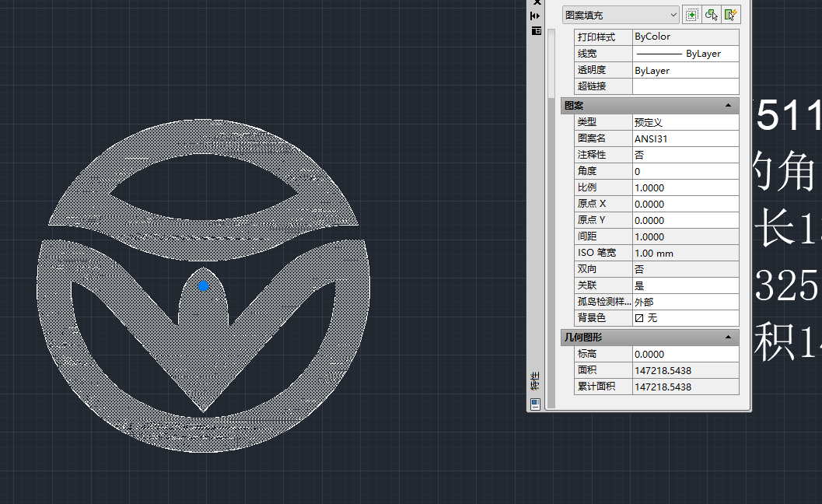Screen dimensions: 822x504
Task: Toggle auto-hide on Properties palette
Action: click(x=536, y=16)
